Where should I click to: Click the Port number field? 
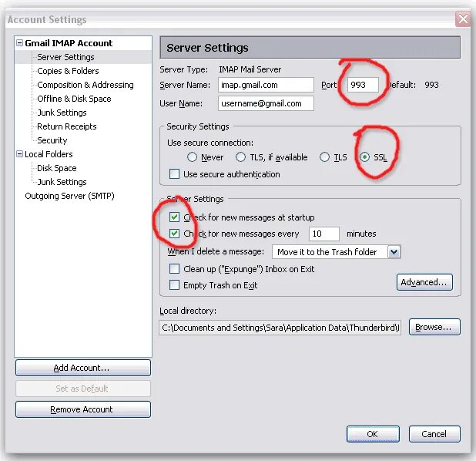click(x=363, y=85)
